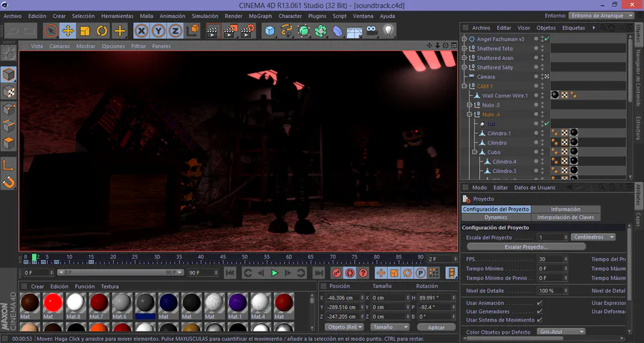Collapse the Cubo object hierarchy

pyautogui.click(x=475, y=152)
